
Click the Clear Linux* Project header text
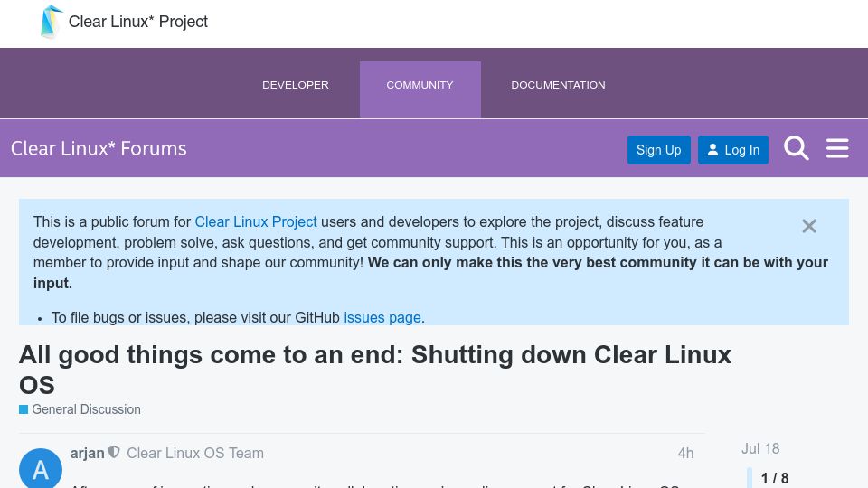point(137,22)
